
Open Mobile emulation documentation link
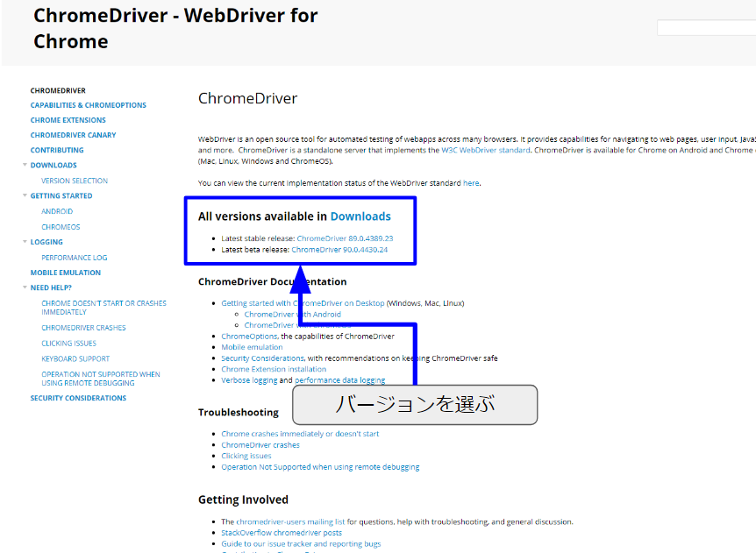coord(252,347)
